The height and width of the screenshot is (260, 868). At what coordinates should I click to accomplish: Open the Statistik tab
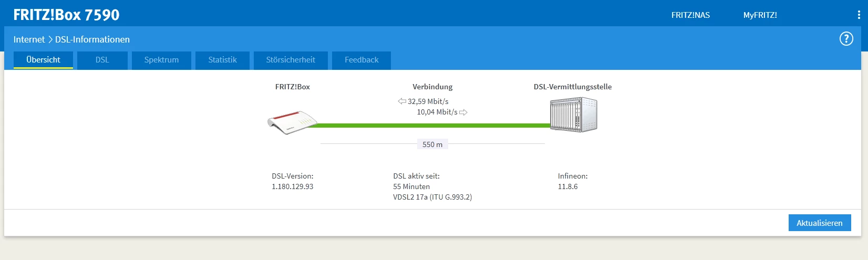tap(222, 60)
